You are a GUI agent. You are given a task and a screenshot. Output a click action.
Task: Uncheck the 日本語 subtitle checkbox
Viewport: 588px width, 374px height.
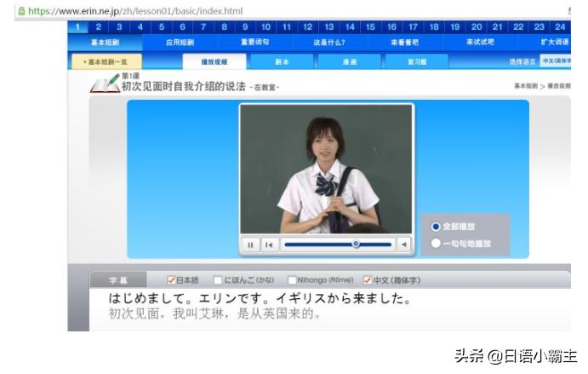[171, 280]
